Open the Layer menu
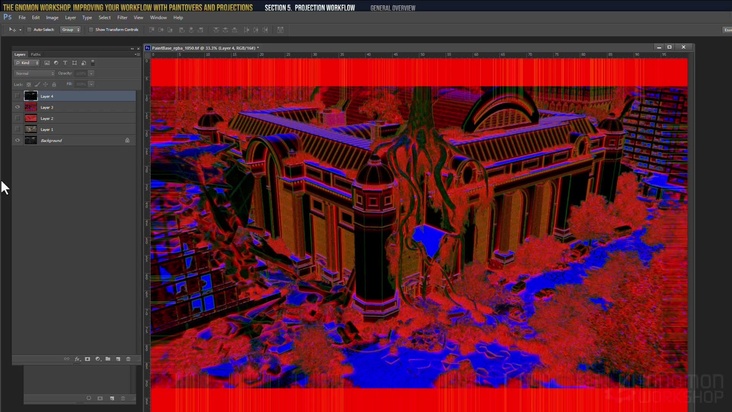Screen dimensions: 732x412 tap(70, 18)
